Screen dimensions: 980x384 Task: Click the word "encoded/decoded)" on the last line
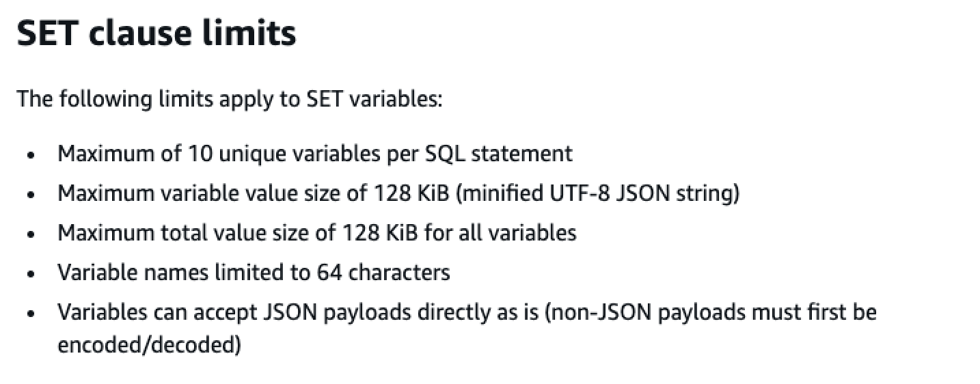(149, 345)
